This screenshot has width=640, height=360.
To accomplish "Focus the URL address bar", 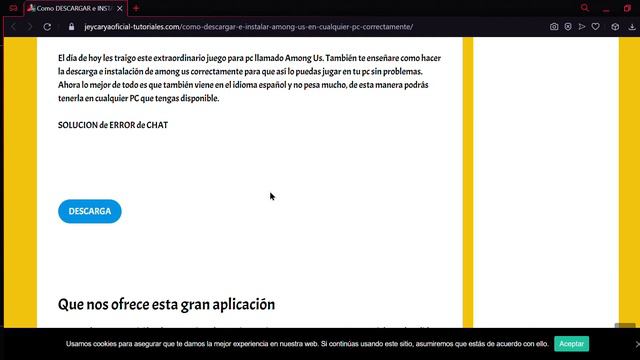I will click(249, 27).
